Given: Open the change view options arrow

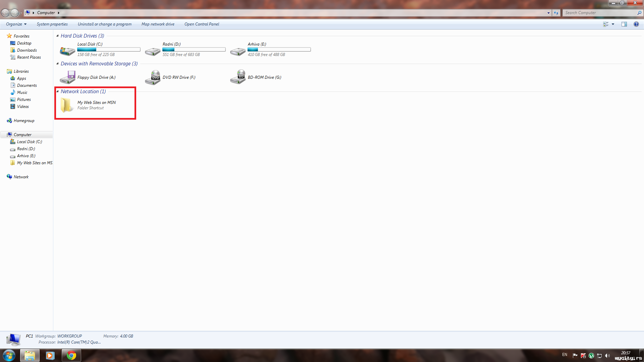Looking at the screenshot, I should [613, 24].
